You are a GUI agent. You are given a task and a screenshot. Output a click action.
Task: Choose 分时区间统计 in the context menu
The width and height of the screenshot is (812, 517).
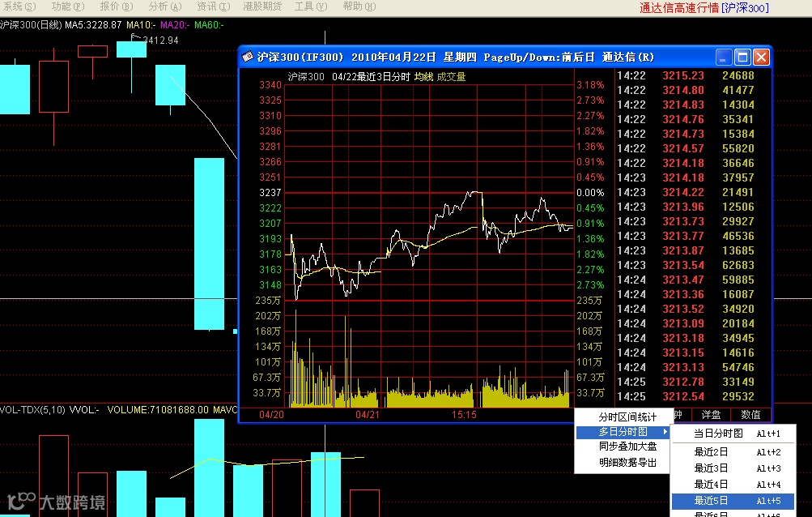tap(627, 417)
